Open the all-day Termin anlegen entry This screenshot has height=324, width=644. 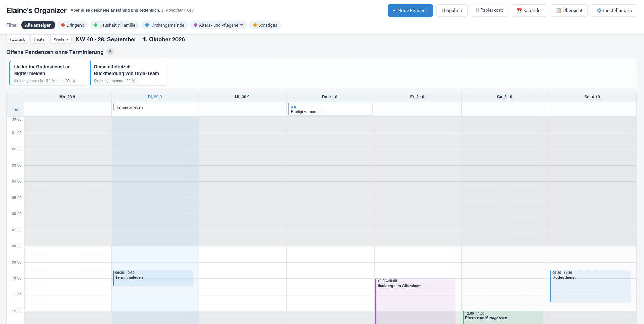click(155, 107)
